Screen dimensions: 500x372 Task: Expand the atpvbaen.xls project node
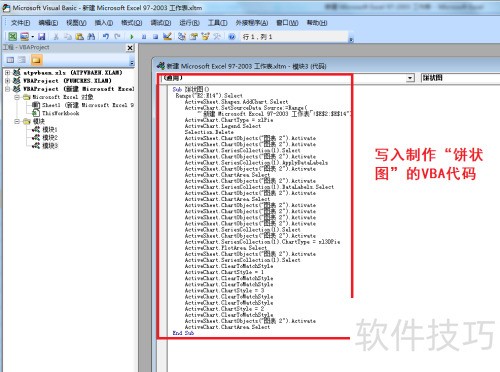point(7,72)
